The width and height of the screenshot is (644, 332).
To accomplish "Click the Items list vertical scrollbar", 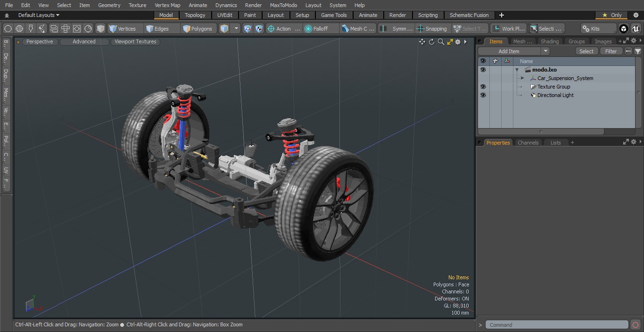I will coord(638,92).
